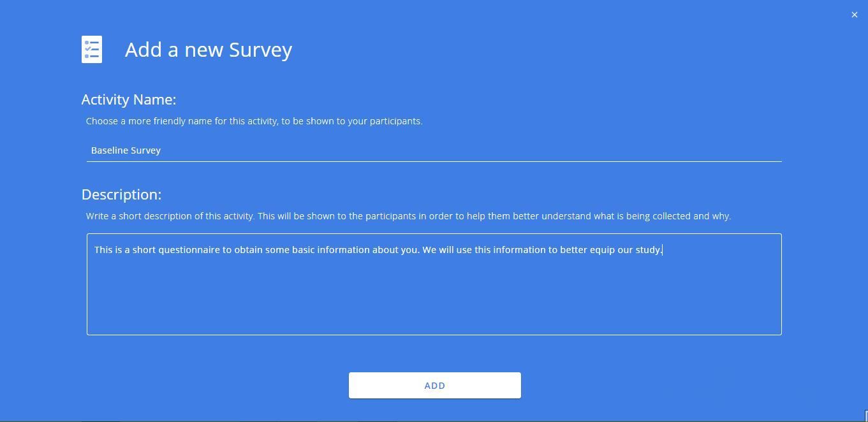Click the "Add a new Survey" heading
The width and height of the screenshot is (868, 422).
coord(209,50)
